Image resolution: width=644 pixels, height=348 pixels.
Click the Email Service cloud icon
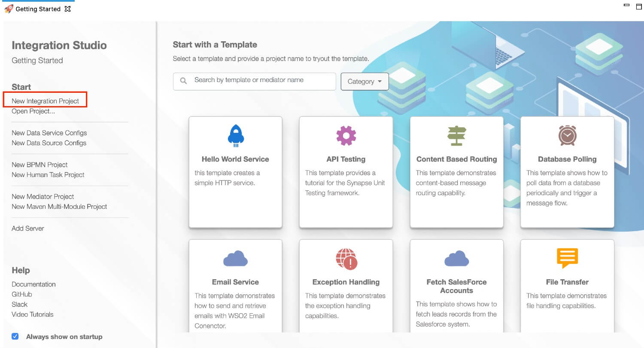tap(235, 259)
